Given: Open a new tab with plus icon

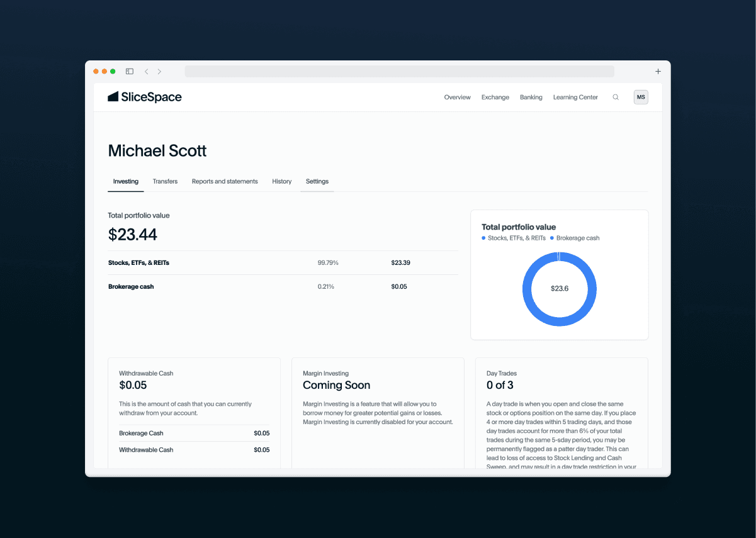Looking at the screenshot, I should (658, 72).
